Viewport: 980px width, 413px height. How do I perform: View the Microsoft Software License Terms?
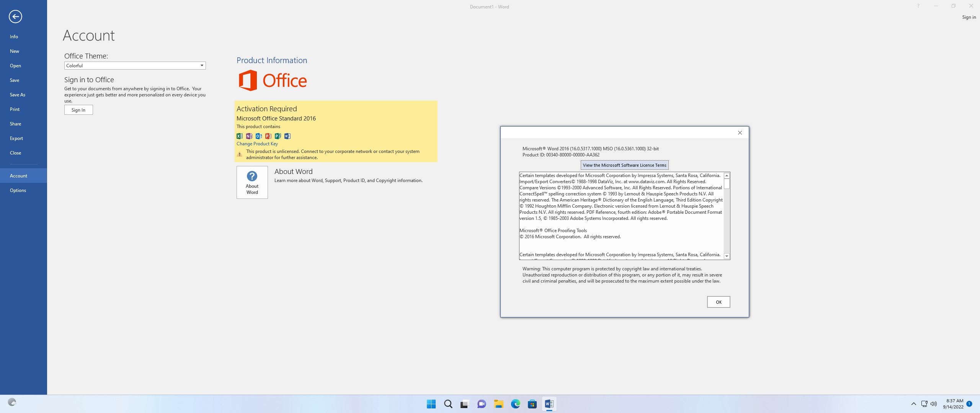click(625, 165)
